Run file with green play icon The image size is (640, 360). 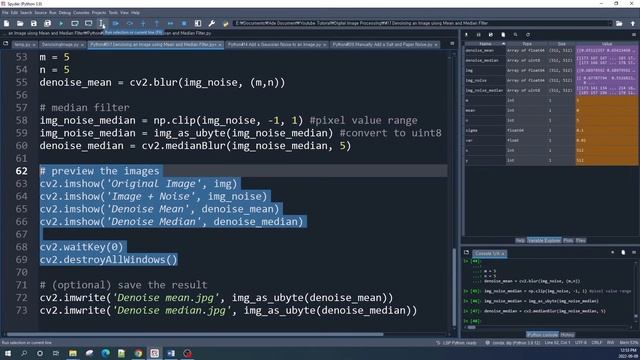click(x=61, y=24)
